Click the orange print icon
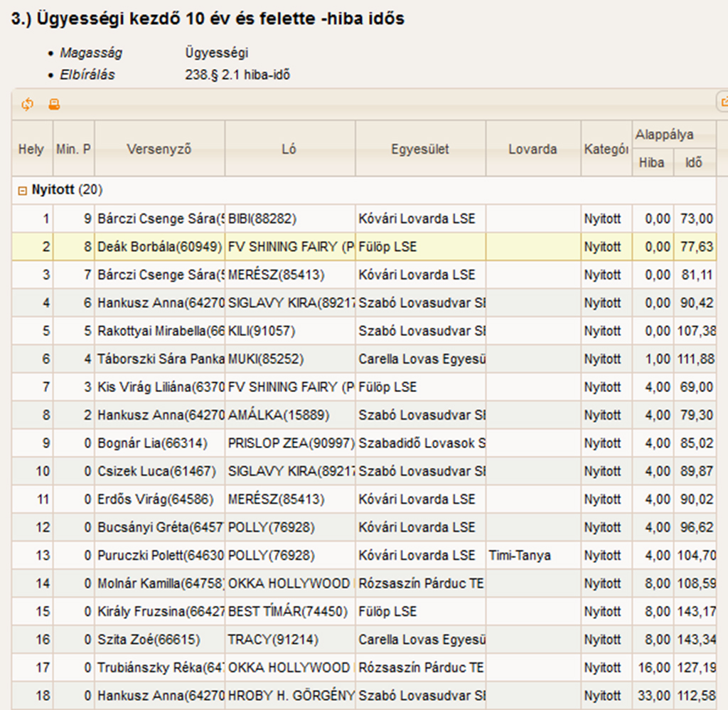This screenshot has width=728, height=710. (x=54, y=105)
